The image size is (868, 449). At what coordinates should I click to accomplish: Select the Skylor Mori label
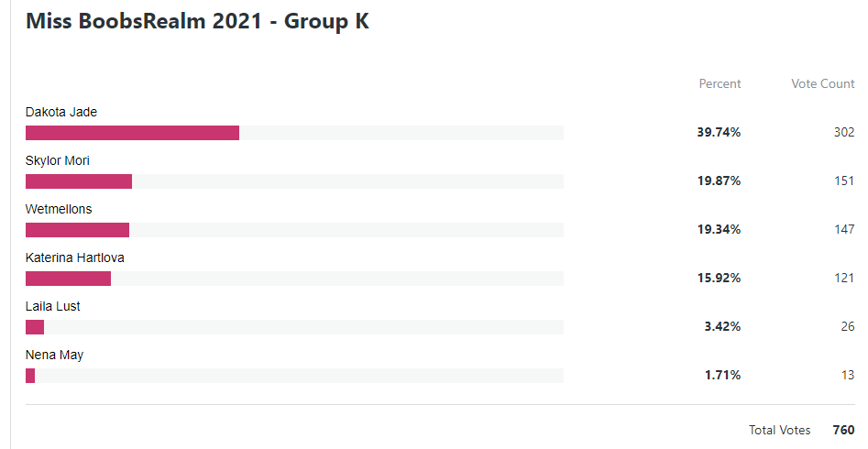(x=58, y=161)
